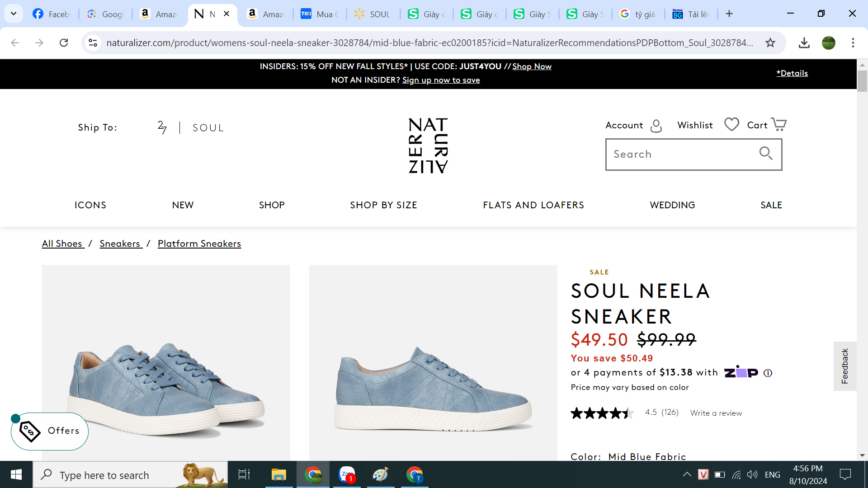Open the Zip payment info icon
This screenshot has height=488, width=868.
[768, 373]
